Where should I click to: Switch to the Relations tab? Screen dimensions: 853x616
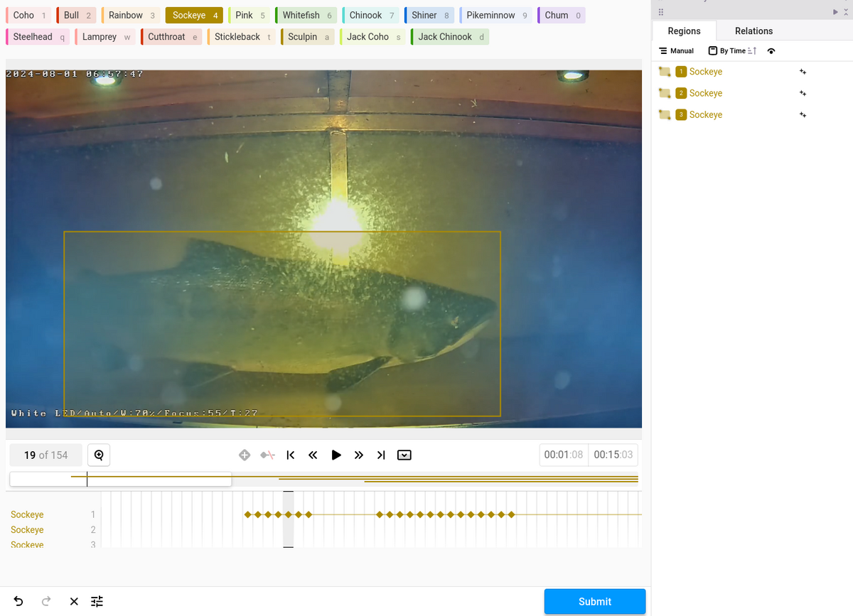753,31
